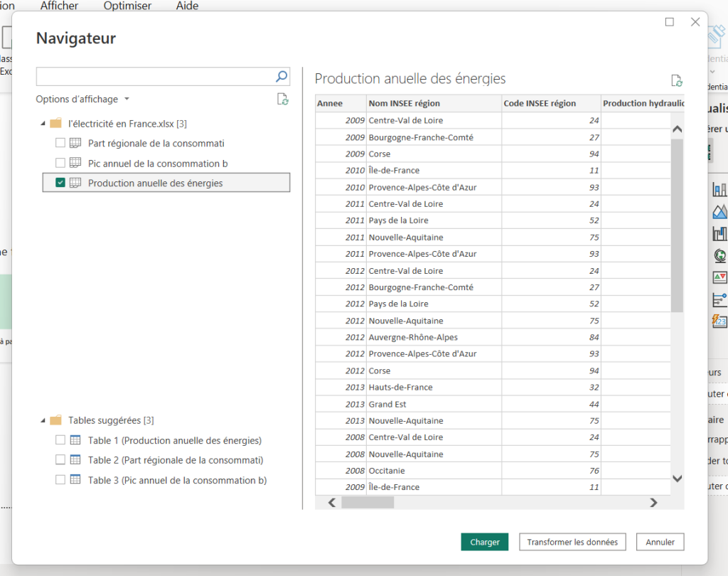Open the Afficher menu in the background window

click(59, 6)
